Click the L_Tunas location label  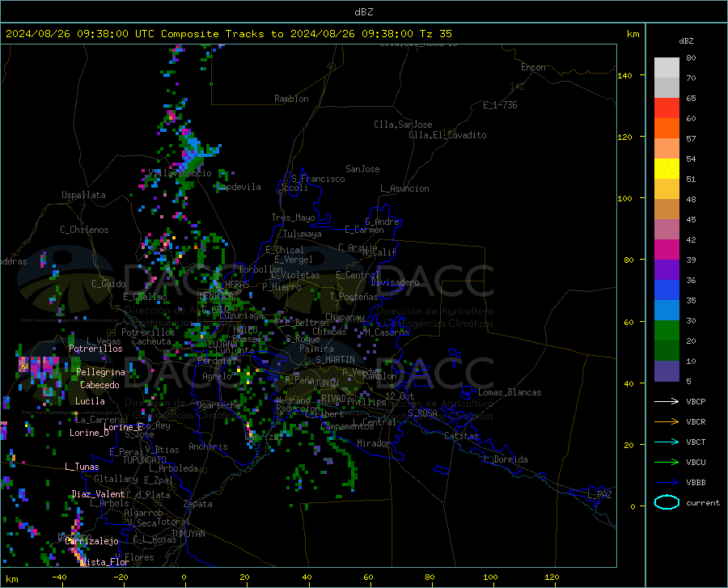click(82, 467)
